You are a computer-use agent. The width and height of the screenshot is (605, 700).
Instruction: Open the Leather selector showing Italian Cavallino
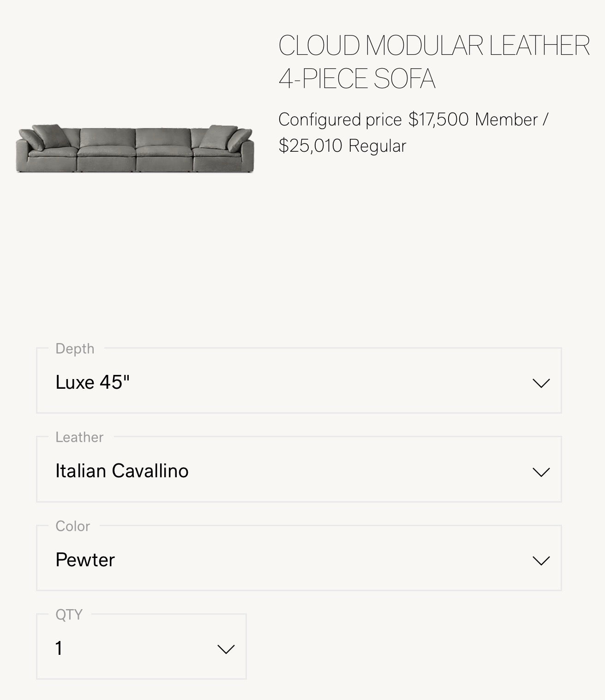tap(299, 472)
